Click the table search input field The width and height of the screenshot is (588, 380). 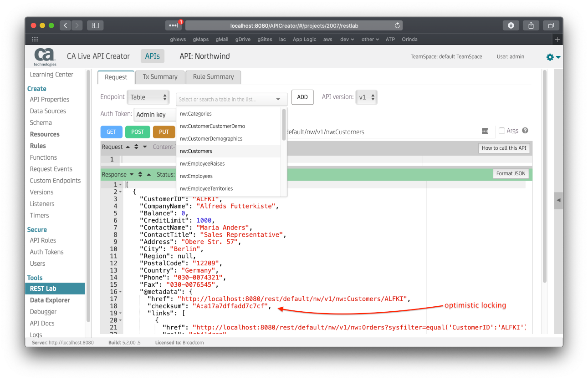click(x=225, y=99)
